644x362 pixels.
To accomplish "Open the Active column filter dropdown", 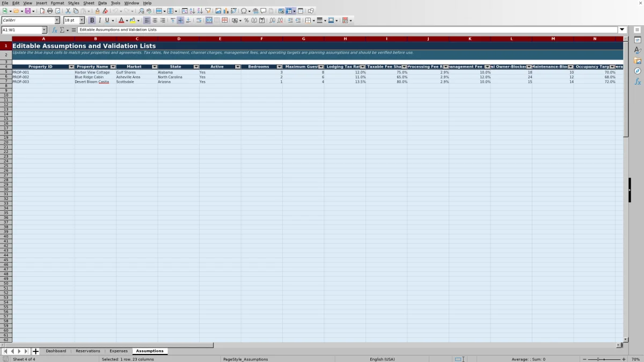I will (x=238, y=67).
